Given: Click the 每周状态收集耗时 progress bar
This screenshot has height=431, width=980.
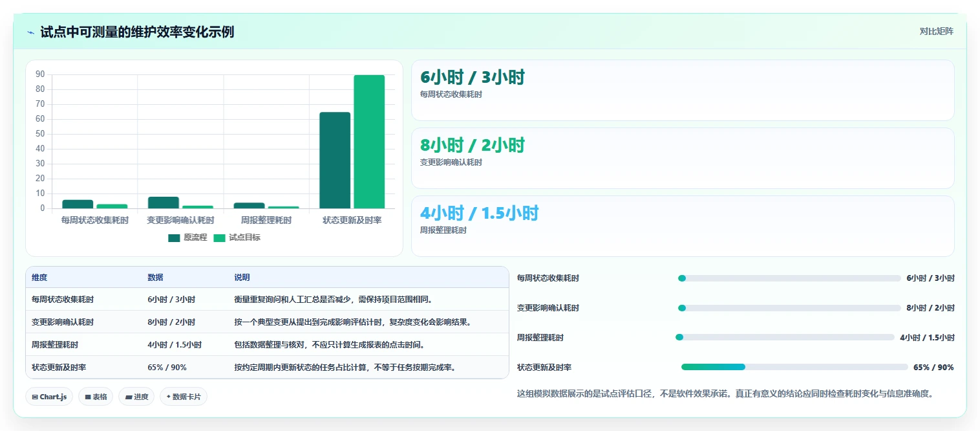Looking at the screenshot, I should coord(789,278).
